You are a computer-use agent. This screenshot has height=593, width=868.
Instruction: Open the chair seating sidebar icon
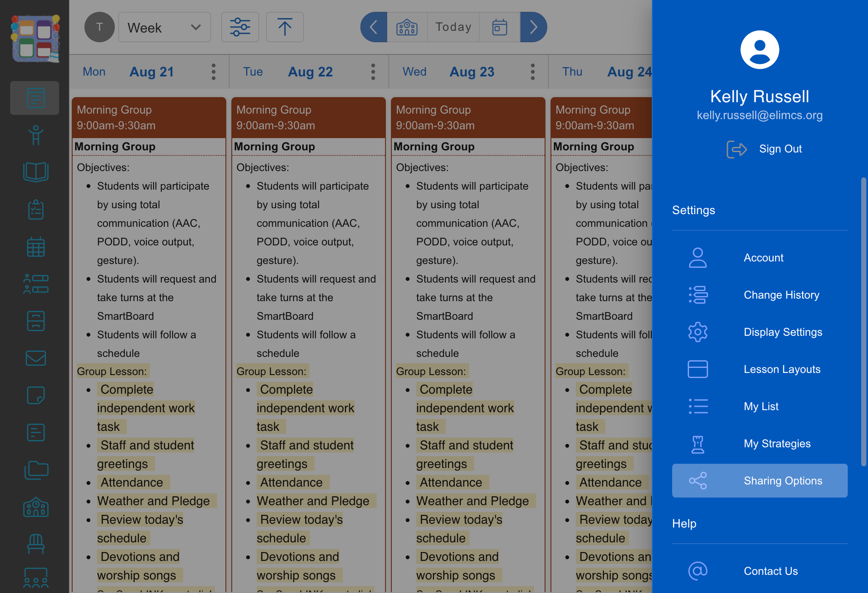(35, 544)
